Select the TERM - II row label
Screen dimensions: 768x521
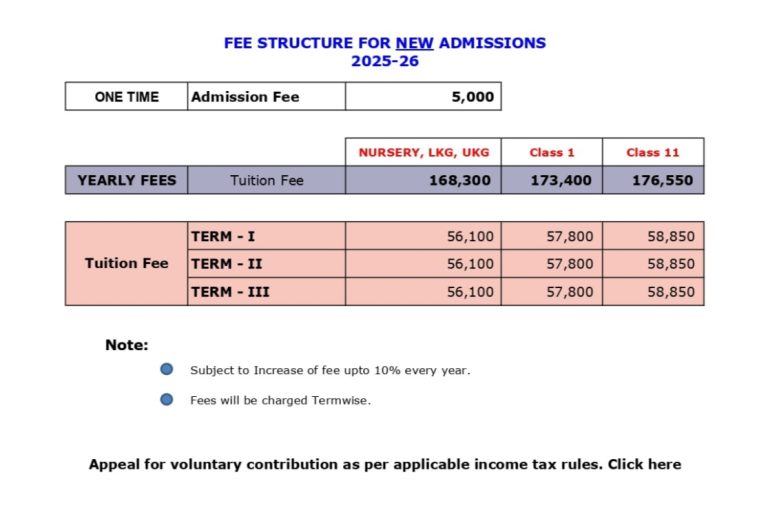[266, 264]
